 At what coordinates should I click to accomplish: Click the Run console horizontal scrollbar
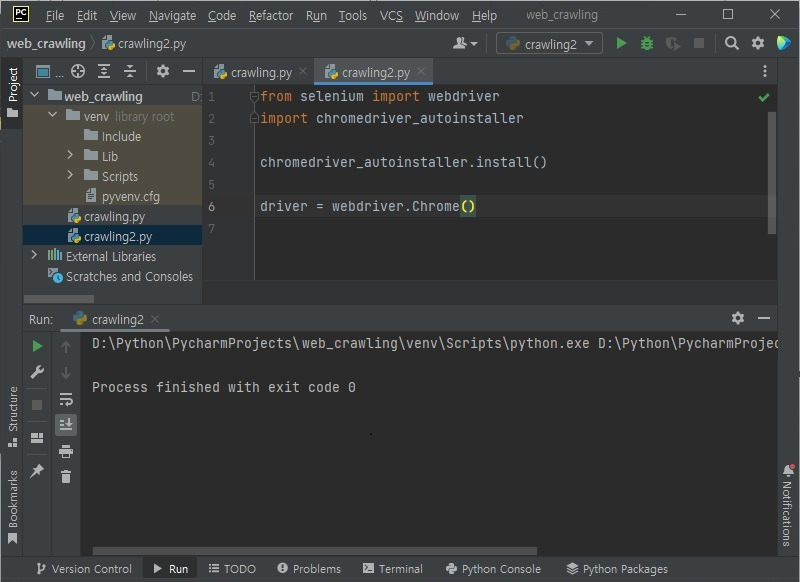pos(315,551)
